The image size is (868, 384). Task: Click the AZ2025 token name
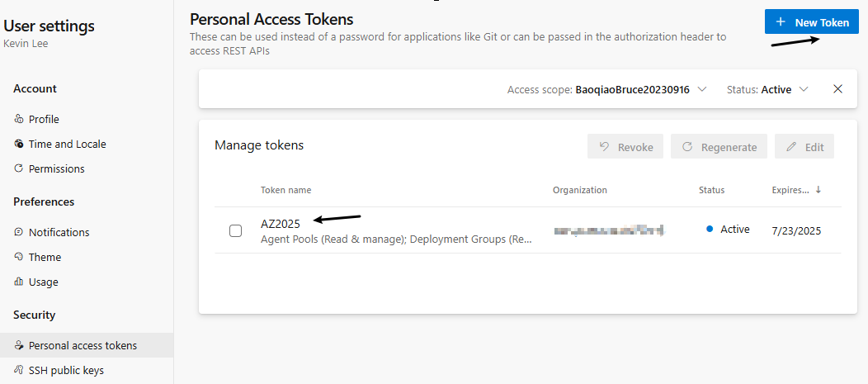280,224
